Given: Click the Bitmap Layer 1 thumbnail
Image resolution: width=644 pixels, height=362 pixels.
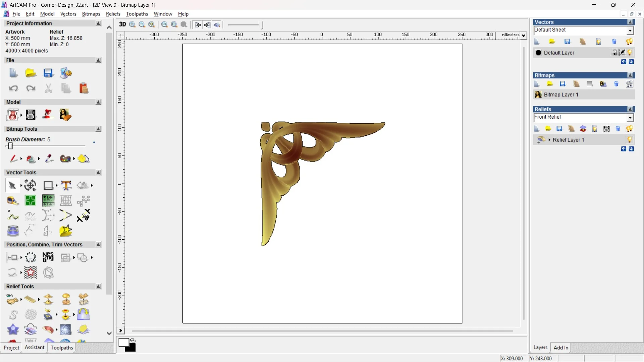Looking at the screenshot, I should pyautogui.click(x=538, y=95).
